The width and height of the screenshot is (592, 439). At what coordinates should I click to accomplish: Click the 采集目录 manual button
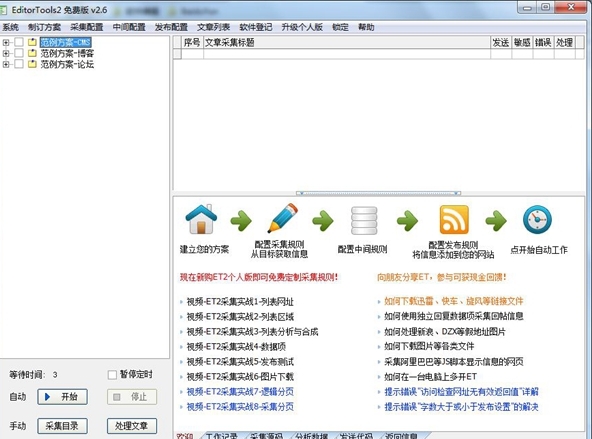(62, 426)
